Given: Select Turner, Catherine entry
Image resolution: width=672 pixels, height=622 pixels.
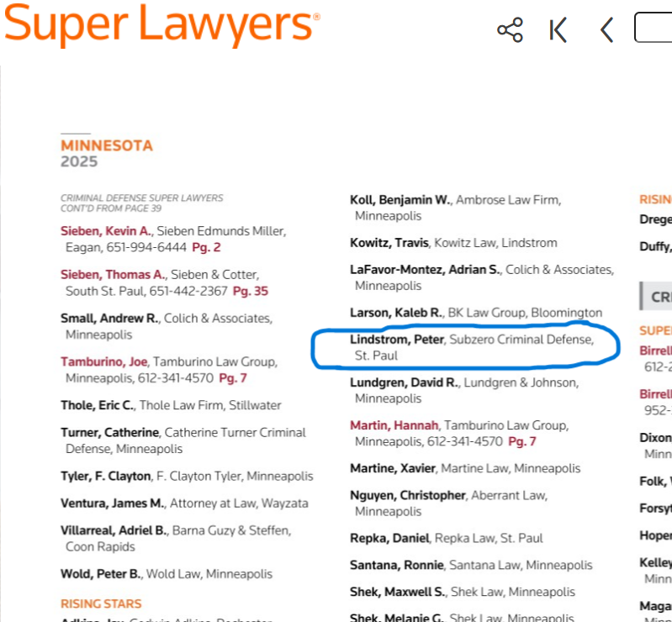Looking at the screenshot, I should (183, 440).
